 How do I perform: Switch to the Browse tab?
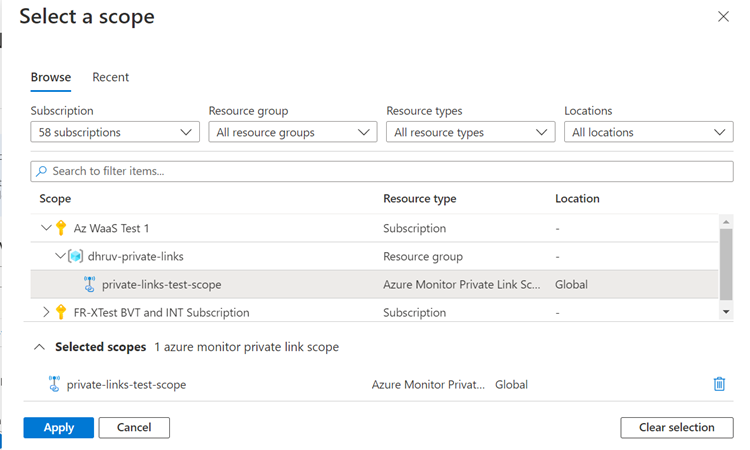click(x=51, y=77)
